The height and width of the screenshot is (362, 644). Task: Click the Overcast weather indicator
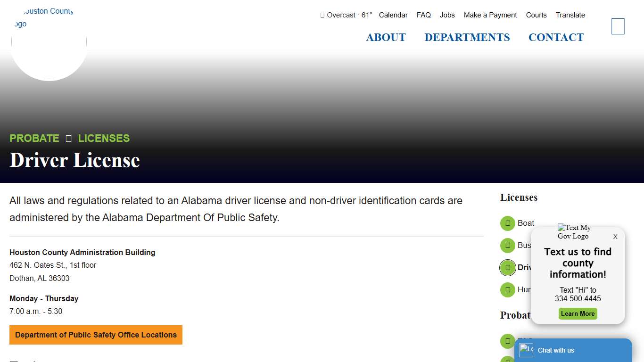[346, 15]
